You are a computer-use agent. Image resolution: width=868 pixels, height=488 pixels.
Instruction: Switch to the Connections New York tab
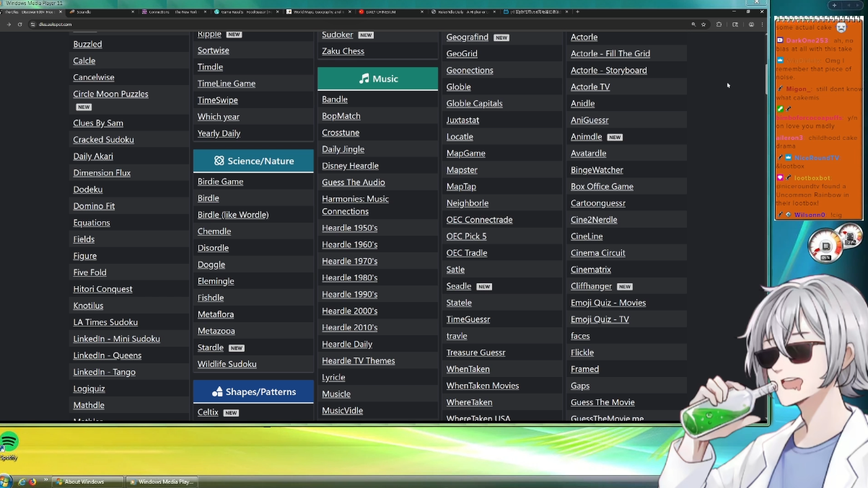tap(173, 12)
